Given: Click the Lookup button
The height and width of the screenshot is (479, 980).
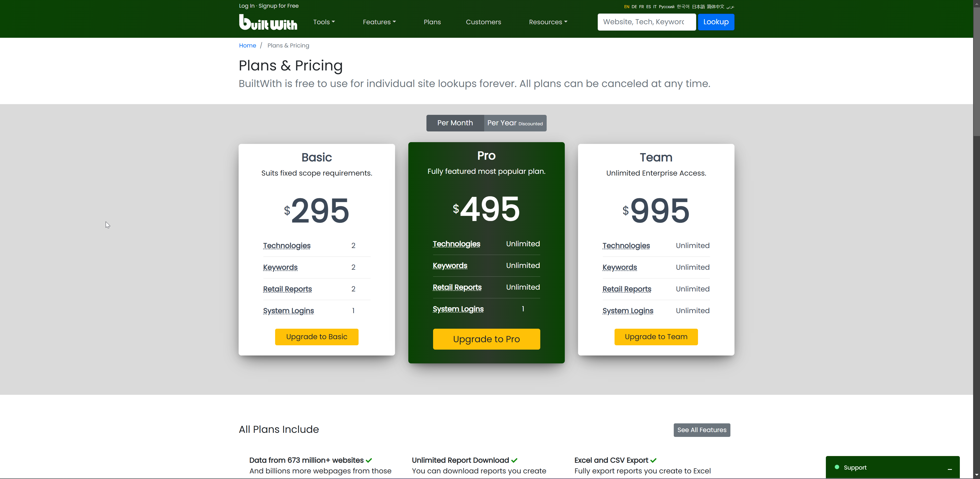Looking at the screenshot, I should pyautogui.click(x=716, y=22).
